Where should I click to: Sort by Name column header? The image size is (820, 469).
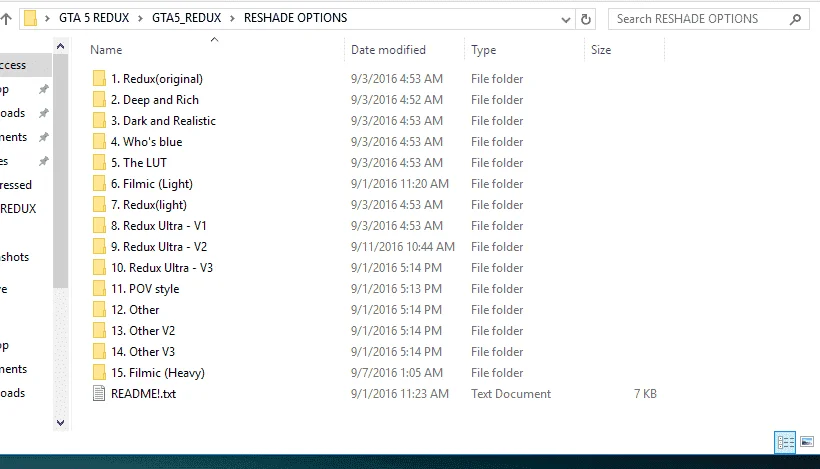(106, 50)
